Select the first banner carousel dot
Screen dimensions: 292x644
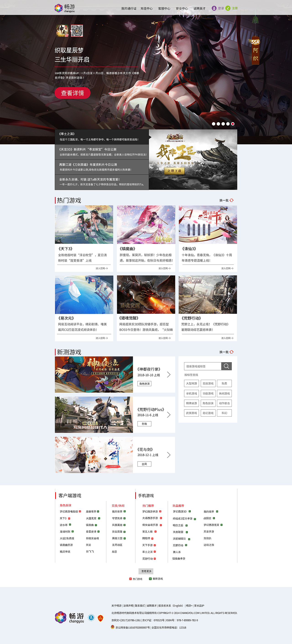(214, 124)
